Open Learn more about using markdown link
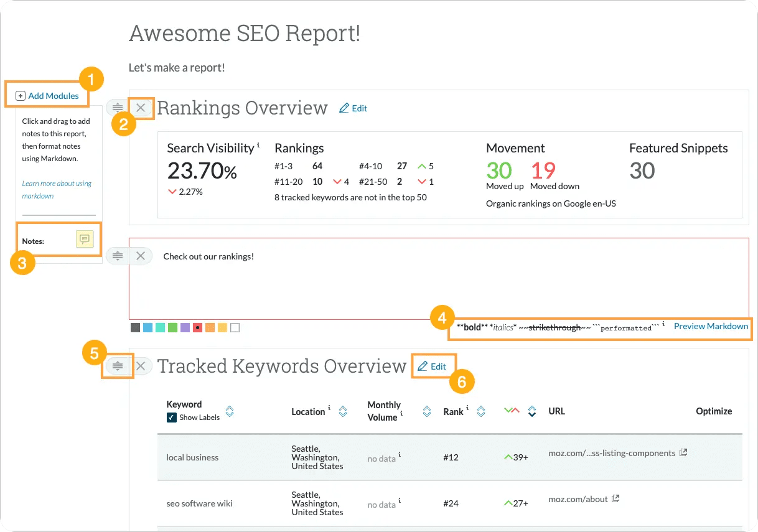This screenshot has height=532, width=758. click(57, 190)
